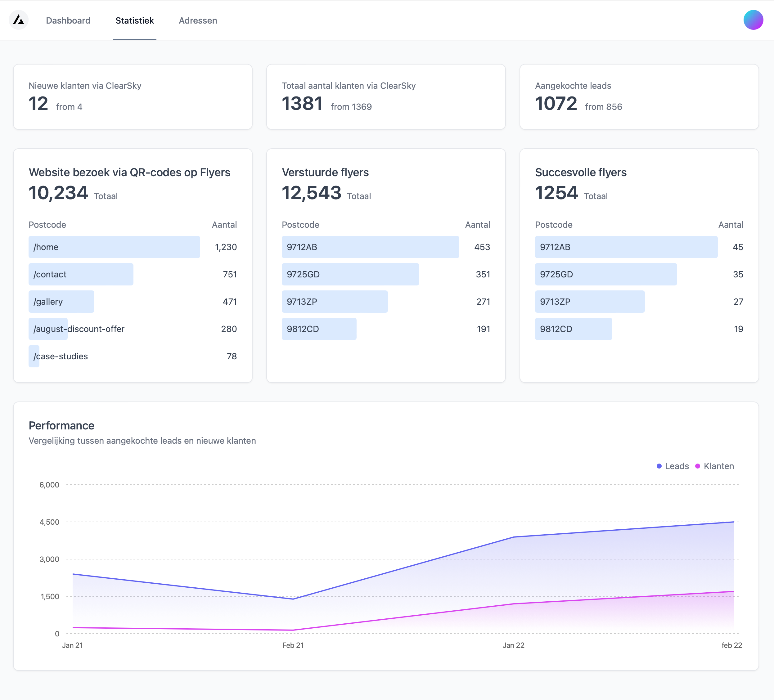774x700 pixels.
Task: Click the 78 count value
Action: [232, 356]
